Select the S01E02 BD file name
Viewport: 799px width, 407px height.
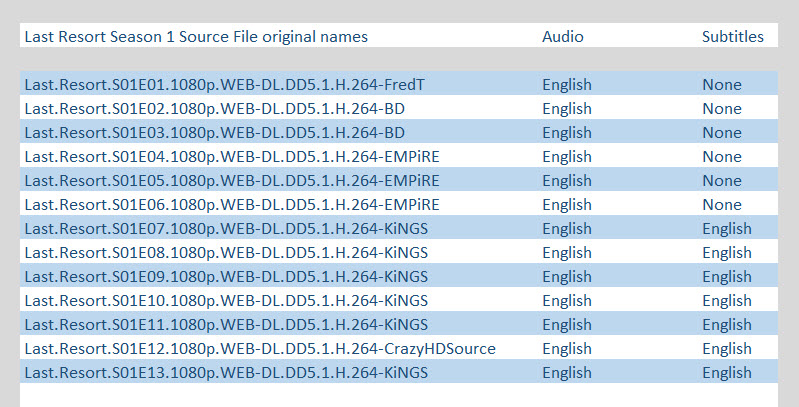[215, 108]
